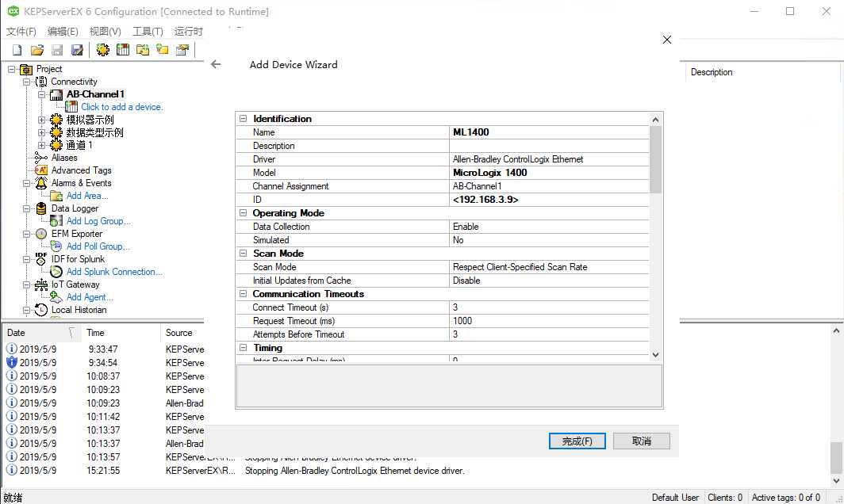Open the 文件(F) menu

coord(21,32)
